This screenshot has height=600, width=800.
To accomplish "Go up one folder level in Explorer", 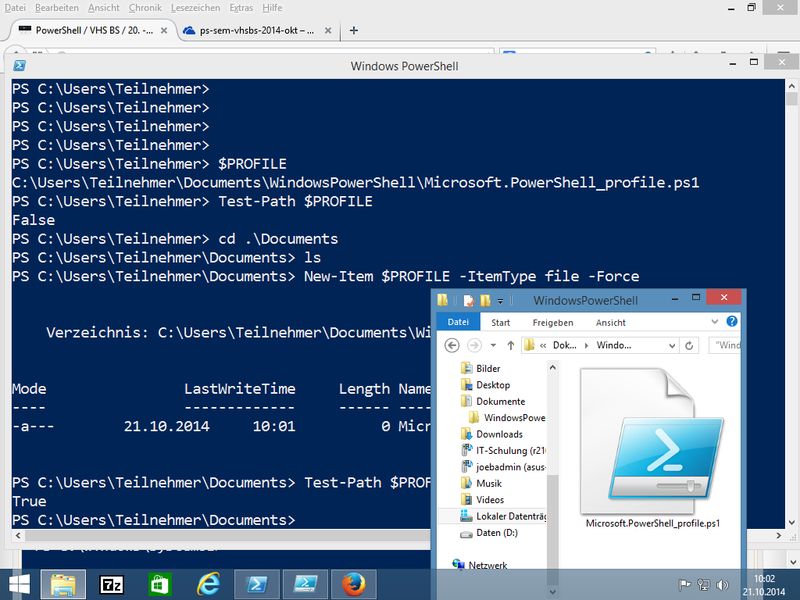I will (510, 345).
